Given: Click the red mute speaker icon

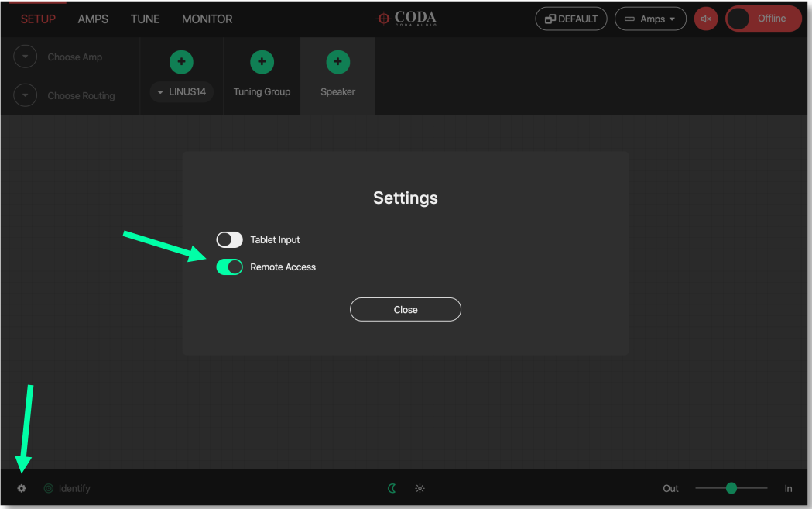Looking at the screenshot, I should (x=705, y=19).
